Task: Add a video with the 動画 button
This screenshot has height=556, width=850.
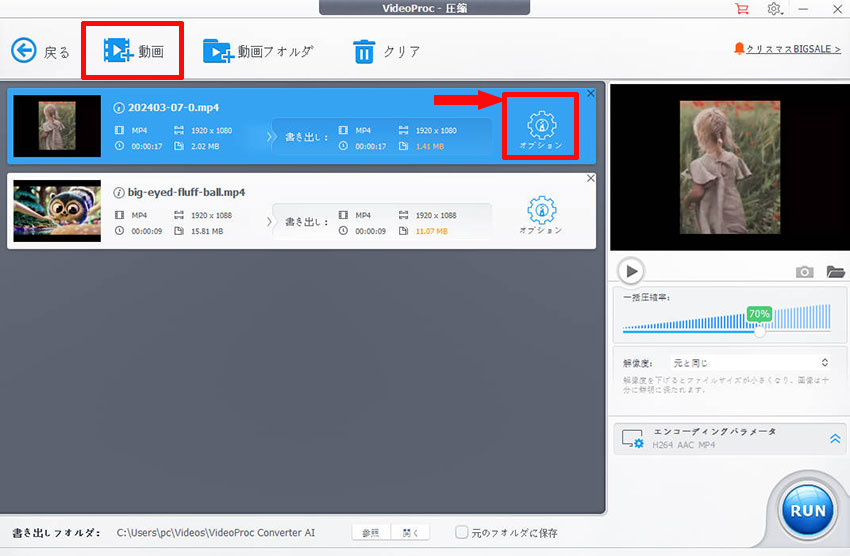Action: [x=133, y=51]
